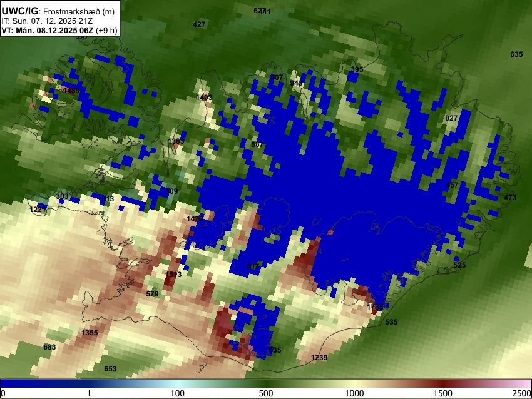Click the 1383 height value
This screenshot has width=532, height=399.
[176, 141]
